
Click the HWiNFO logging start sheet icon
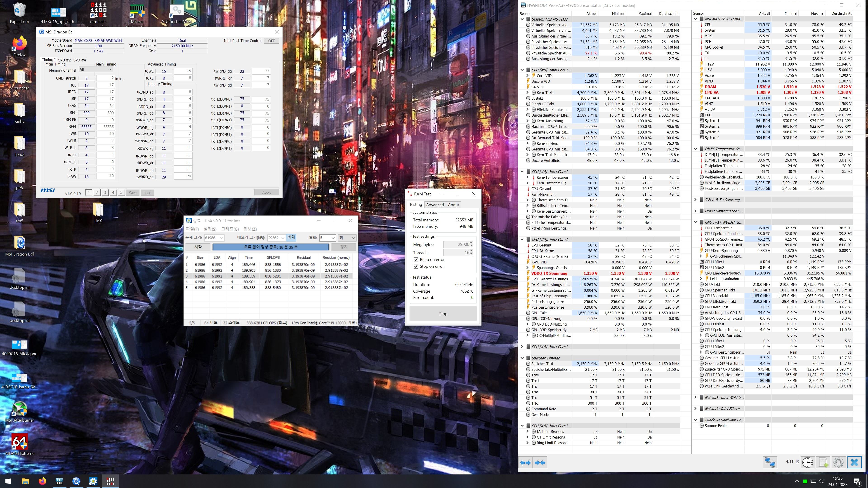coord(823,462)
